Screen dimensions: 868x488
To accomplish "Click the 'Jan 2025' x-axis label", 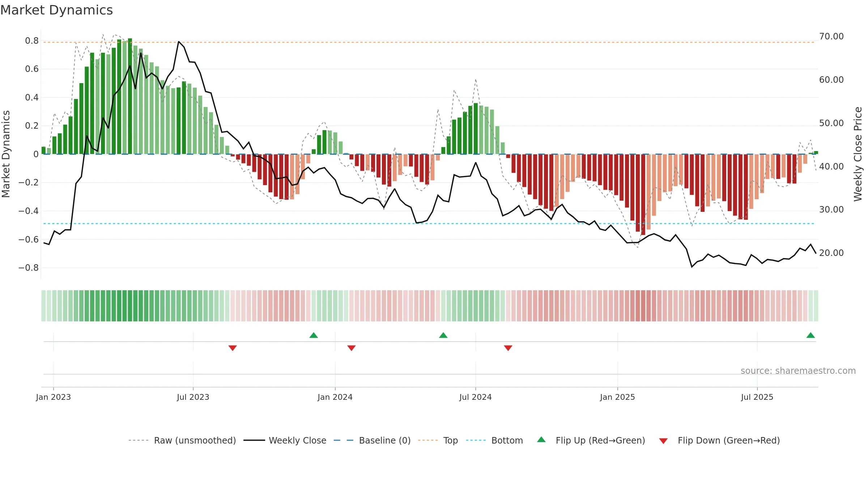I will pos(618,397).
